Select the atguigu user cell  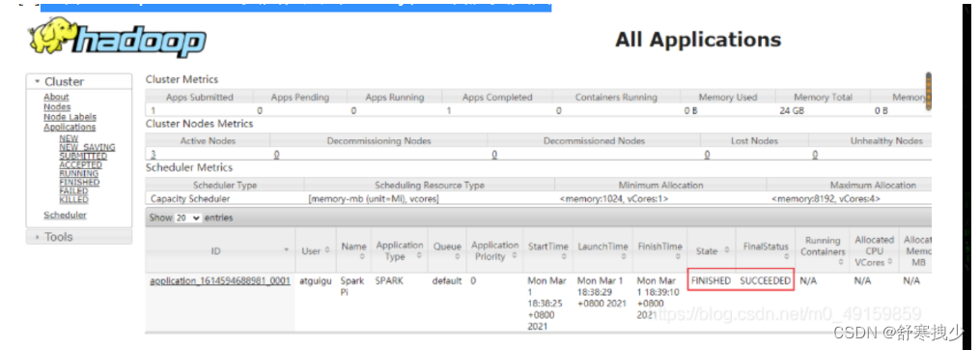[317, 280]
